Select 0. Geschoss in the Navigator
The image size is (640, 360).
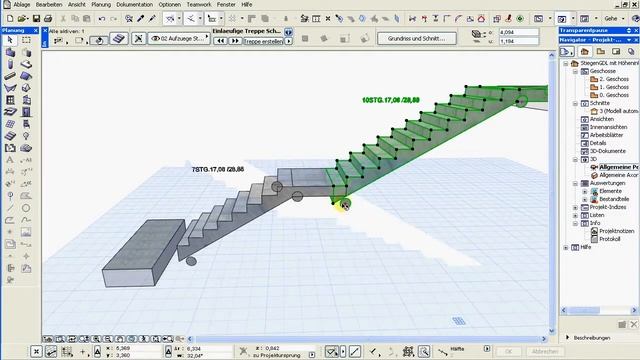(x=614, y=95)
